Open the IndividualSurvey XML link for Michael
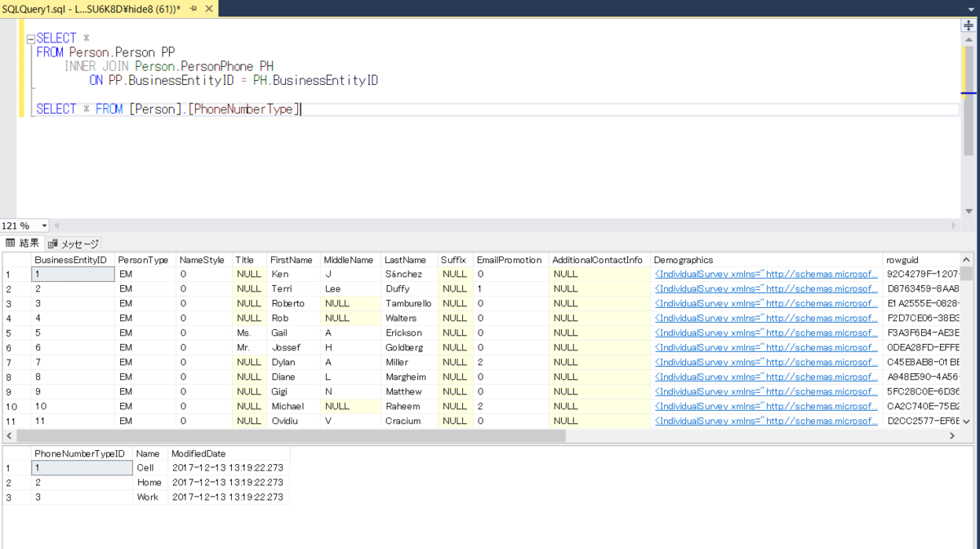Image resolution: width=980 pixels, height=549 pixels. pos(766,407)
